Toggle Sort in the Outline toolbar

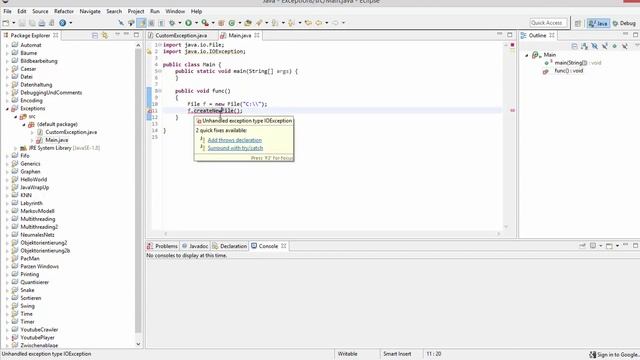point(584,46)
